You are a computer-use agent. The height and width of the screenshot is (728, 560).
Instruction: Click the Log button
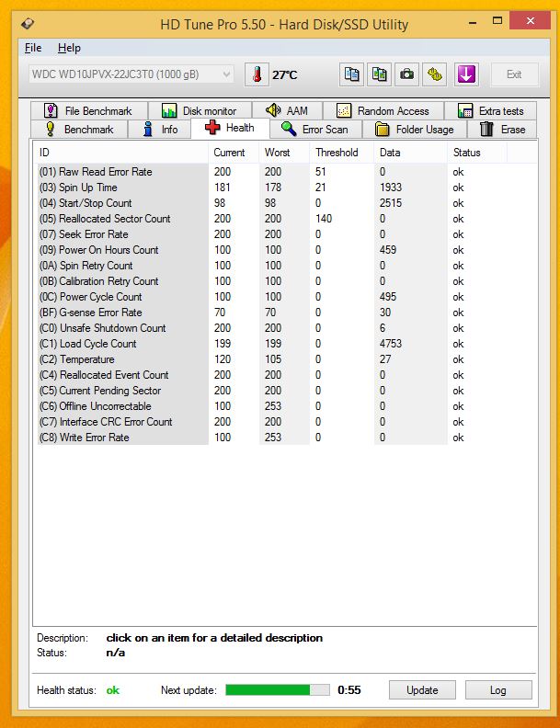[x=498, y=690]
